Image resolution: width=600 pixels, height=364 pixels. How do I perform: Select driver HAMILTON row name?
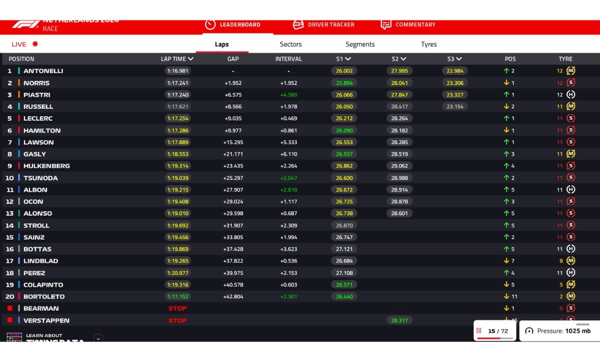42,130
